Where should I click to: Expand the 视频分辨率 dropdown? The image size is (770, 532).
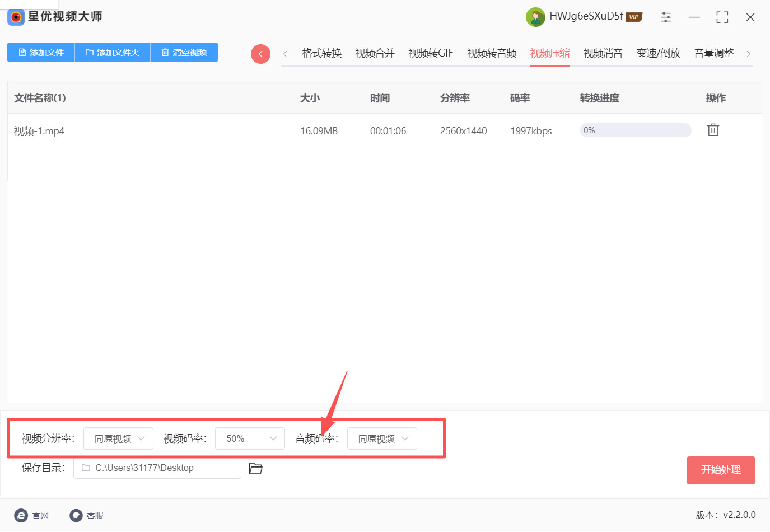(x=118, y=438)
